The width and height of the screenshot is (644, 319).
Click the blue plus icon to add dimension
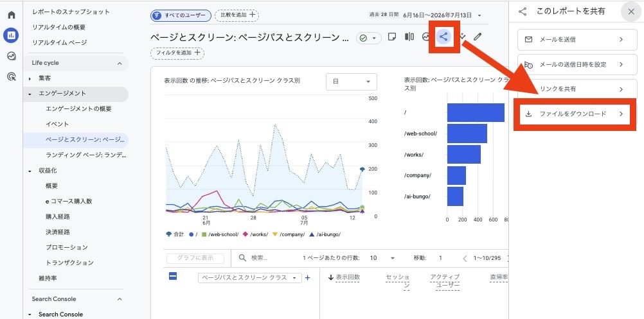(x=308, y=278)
